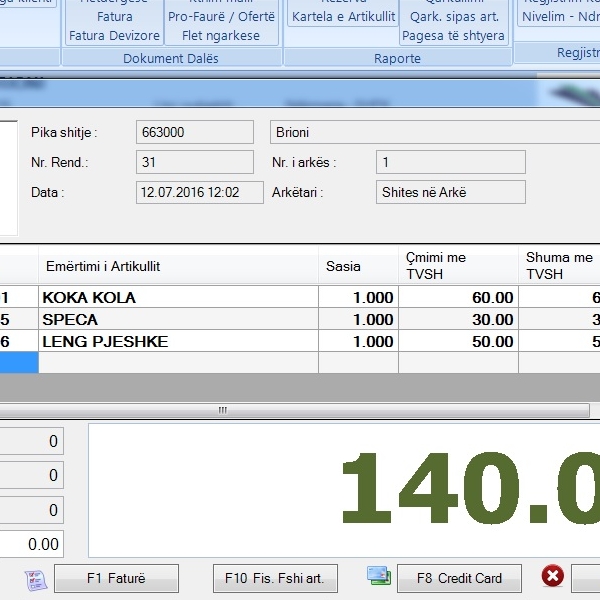This screenshot has width=600, height=600.
Task: Click the red X cancel icon
Action: pyautogui.click(x=552, y=576)
